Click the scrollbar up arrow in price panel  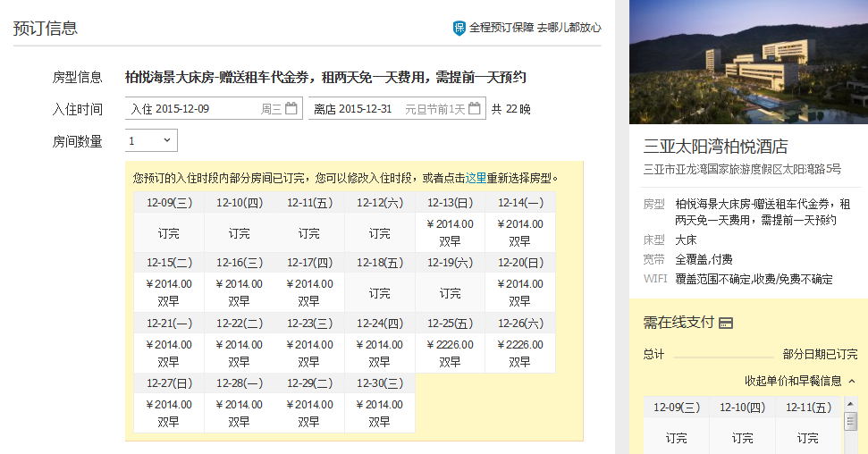850,402
